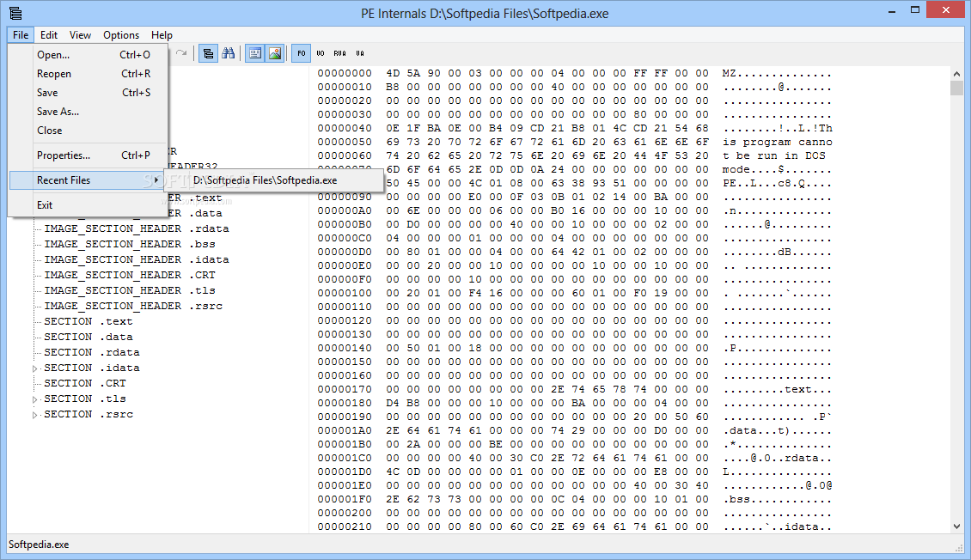Click ASCII text 'MZ' in first row
Screen dimensions: 971x560
click(x=729, y=73)
